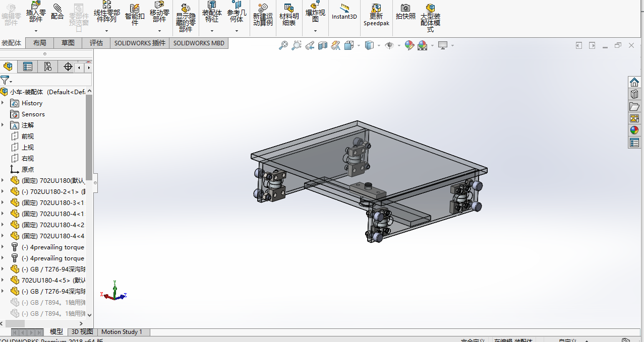Screen dimensions: 644x342
Task: Click the Previous View icon
Action: (310, 45)
